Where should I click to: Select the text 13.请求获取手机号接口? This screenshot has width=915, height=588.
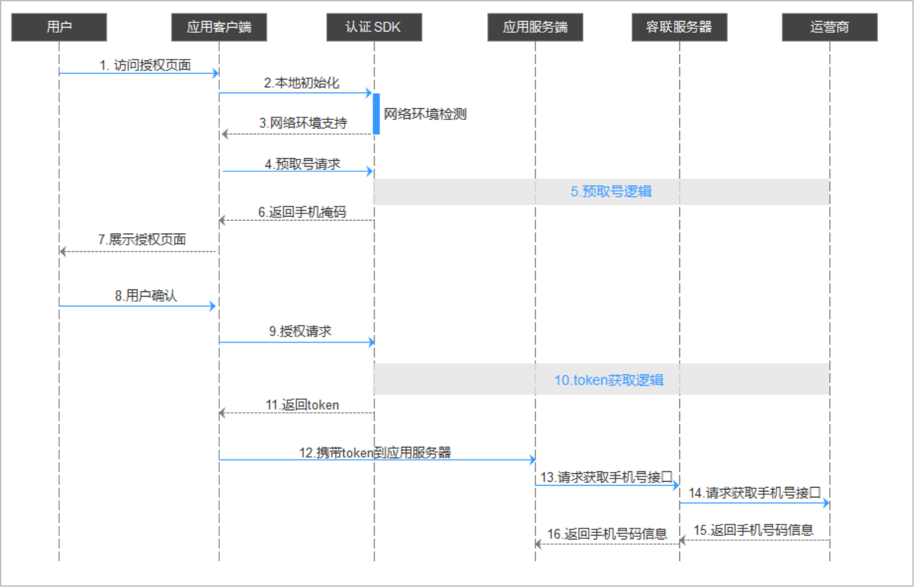(606, 477)
